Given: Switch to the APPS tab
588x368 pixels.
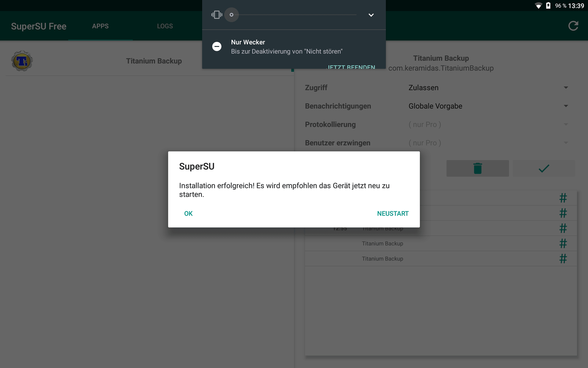Looking at the screenshot, I should click(100, 26).
